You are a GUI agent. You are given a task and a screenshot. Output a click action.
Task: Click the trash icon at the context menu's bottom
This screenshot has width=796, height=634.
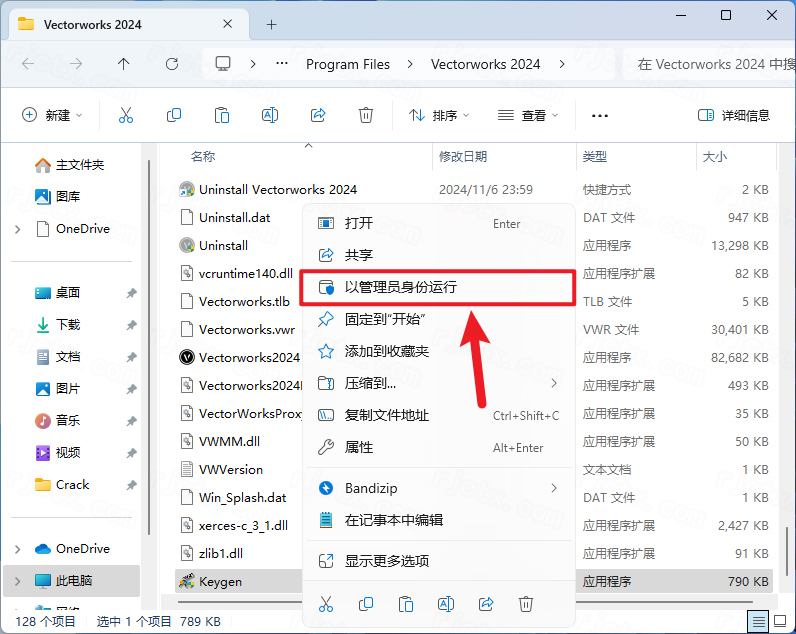click(x=526, y=603)
